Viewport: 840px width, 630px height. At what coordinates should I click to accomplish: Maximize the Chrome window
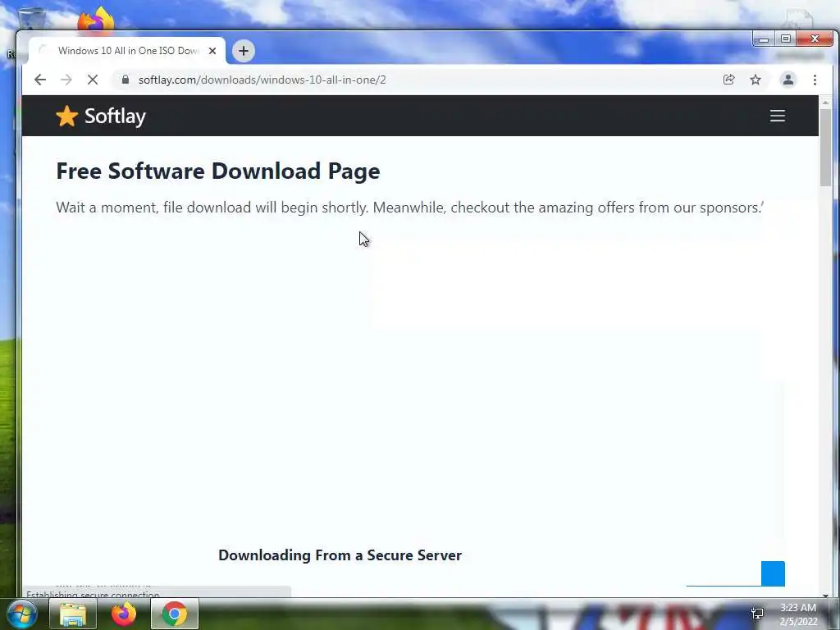[x=785, y=39]
